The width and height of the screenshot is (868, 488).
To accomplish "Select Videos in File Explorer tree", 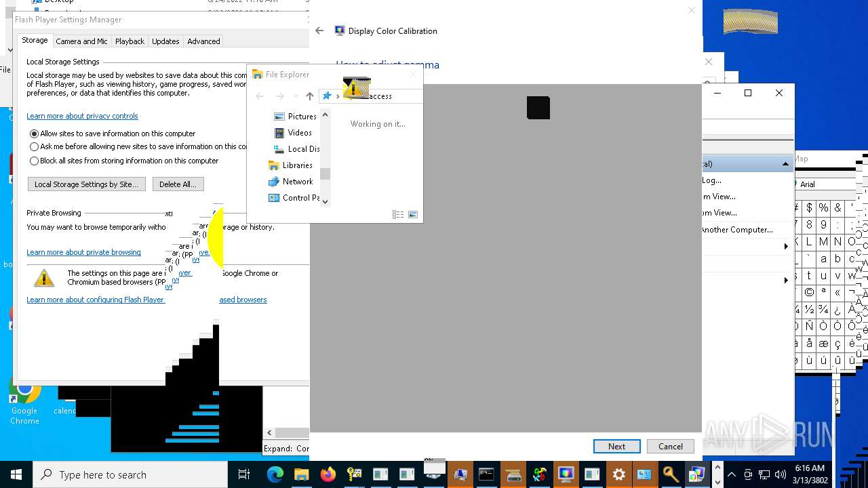I will [293, 133].
